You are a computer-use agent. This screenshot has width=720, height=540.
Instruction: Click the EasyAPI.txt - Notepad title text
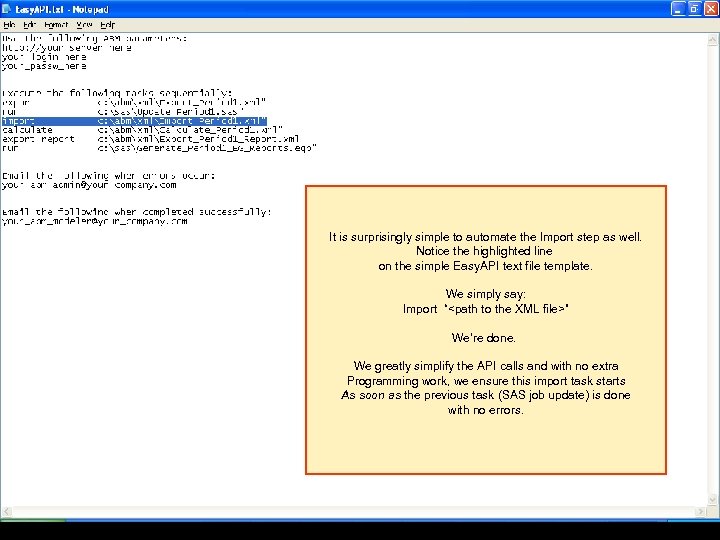pyautogui.click(x=62, y=9)
